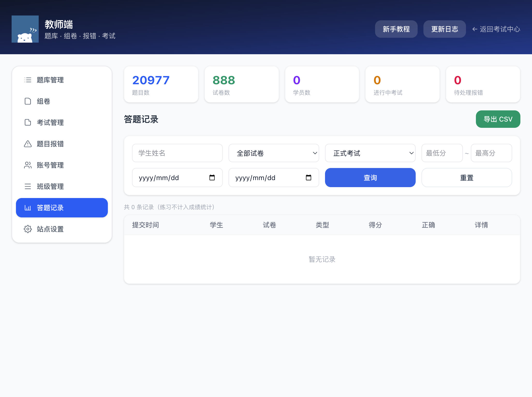Click the 最低分 minimum score field
The width and height of the screenshot is (532, 397).
(x=442, y=153)
